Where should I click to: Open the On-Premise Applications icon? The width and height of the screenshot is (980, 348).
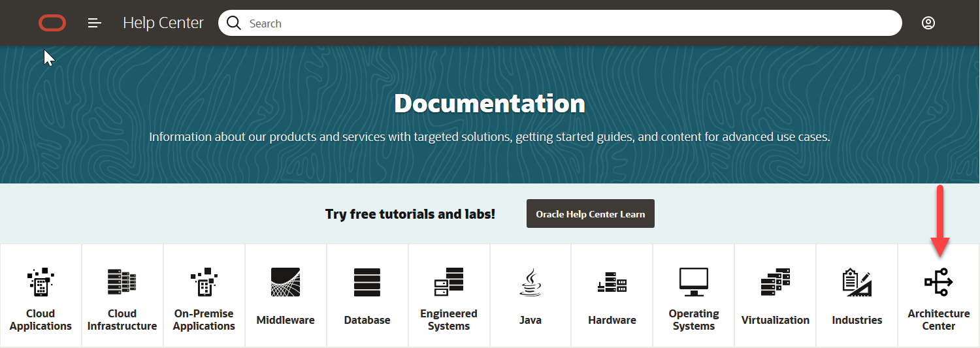204,282
